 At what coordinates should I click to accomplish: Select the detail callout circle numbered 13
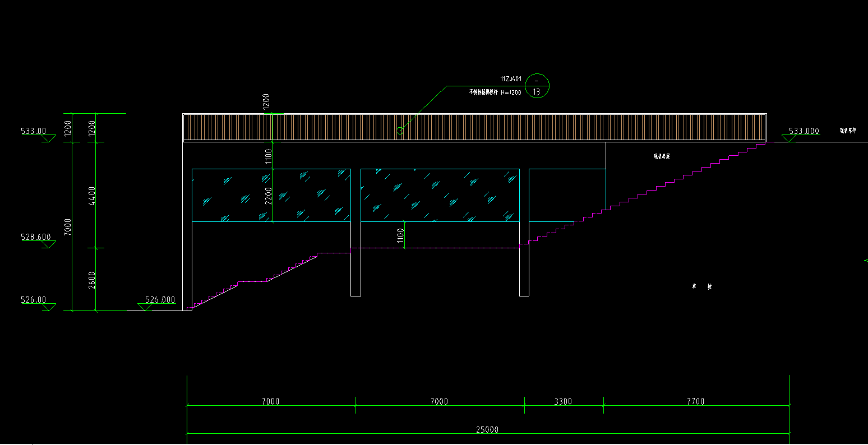537,86
